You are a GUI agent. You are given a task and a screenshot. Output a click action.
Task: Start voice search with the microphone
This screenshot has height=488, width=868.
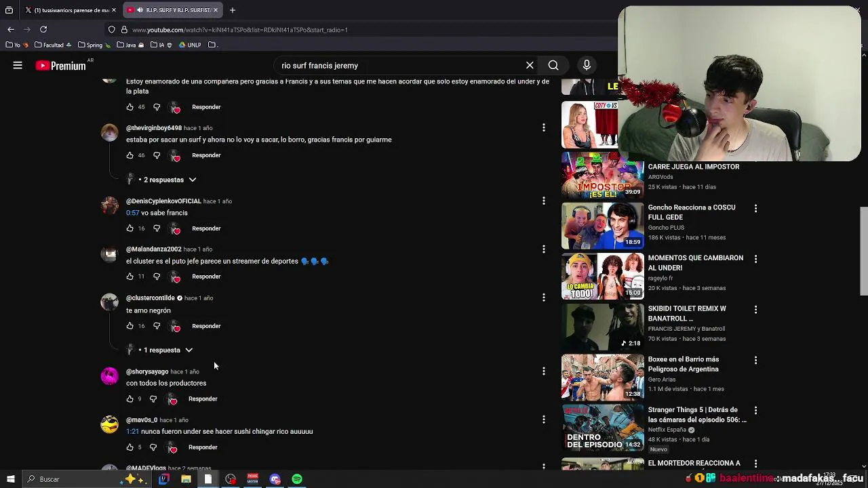587,66
